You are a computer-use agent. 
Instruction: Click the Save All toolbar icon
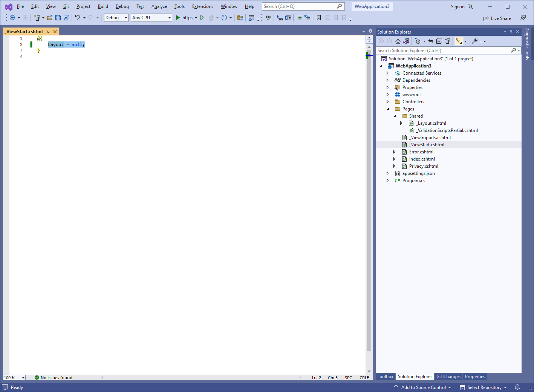pyautogui.click(x=66, y=18)
